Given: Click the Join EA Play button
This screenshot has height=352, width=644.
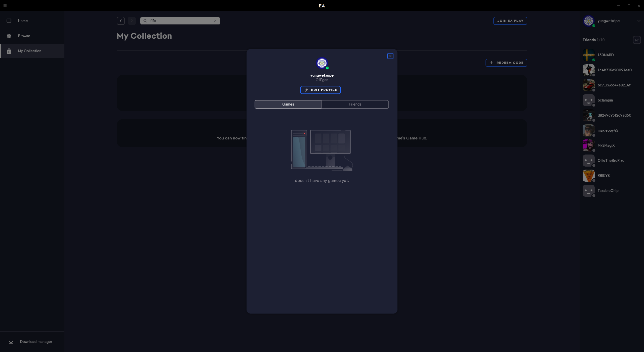Looking at the screenshot, I should (510, 21).
